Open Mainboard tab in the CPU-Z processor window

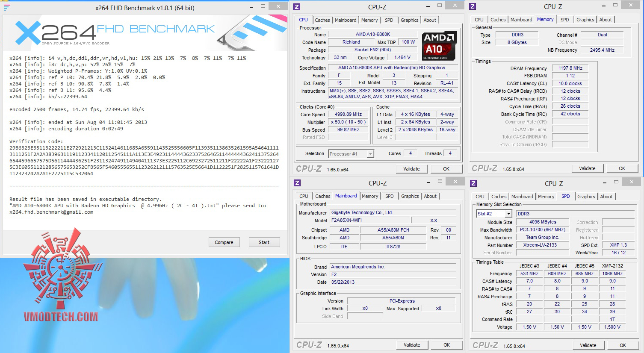pos(346,20)
